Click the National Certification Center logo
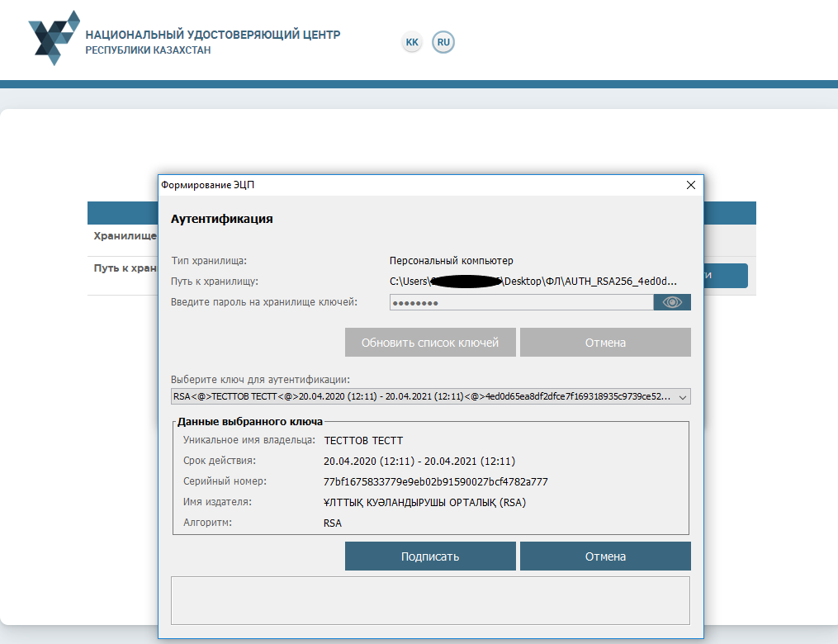 click(54, 38)
